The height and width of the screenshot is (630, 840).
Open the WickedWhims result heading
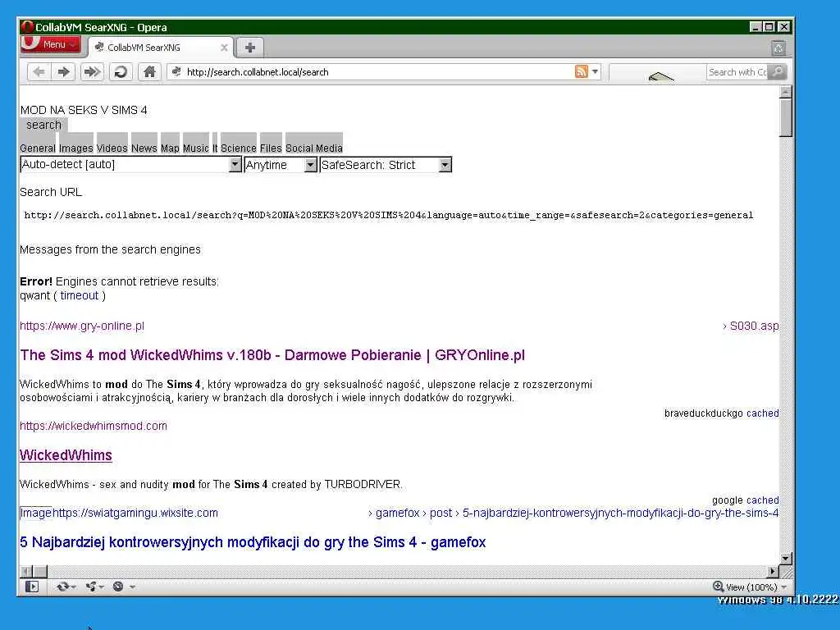66,455
